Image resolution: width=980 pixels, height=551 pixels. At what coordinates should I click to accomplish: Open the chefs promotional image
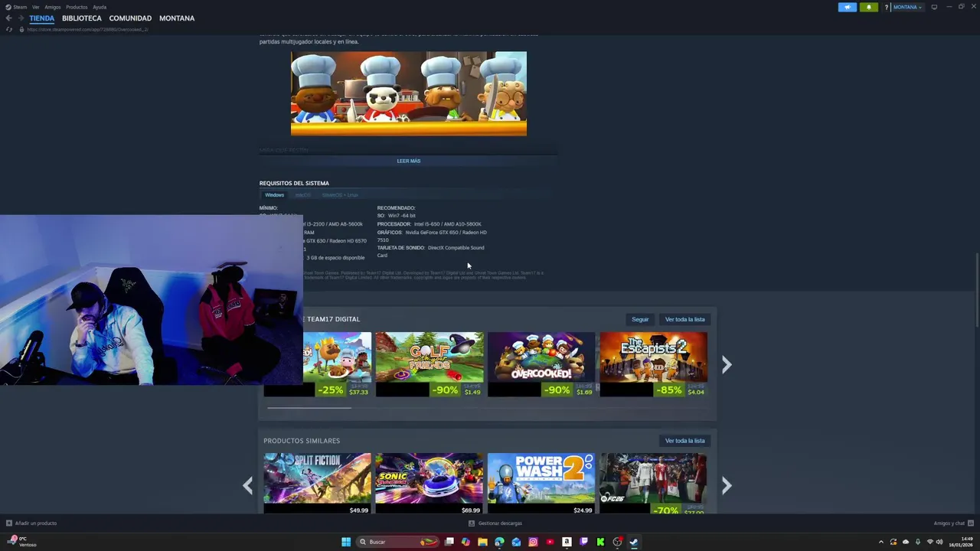coord(409,93)
